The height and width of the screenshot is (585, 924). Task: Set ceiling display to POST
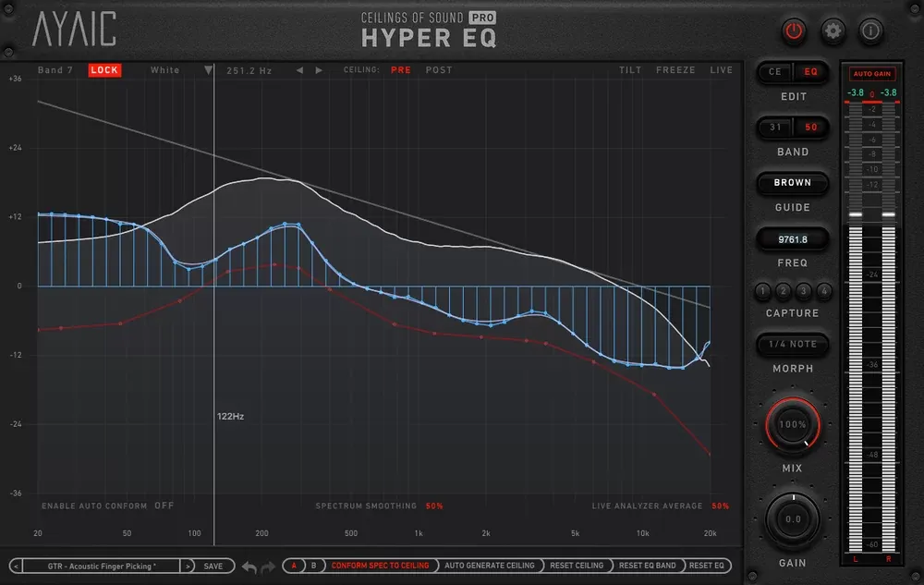click(x=439, y=70)
